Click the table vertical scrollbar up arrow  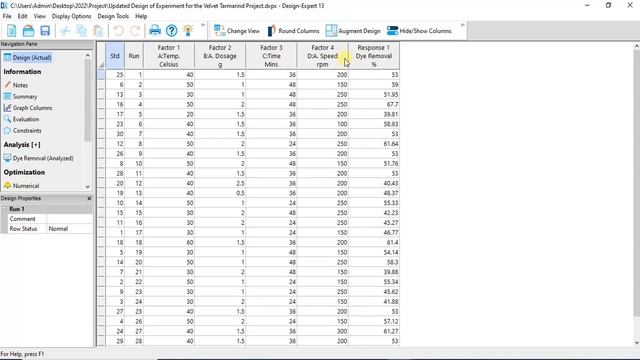636,46
